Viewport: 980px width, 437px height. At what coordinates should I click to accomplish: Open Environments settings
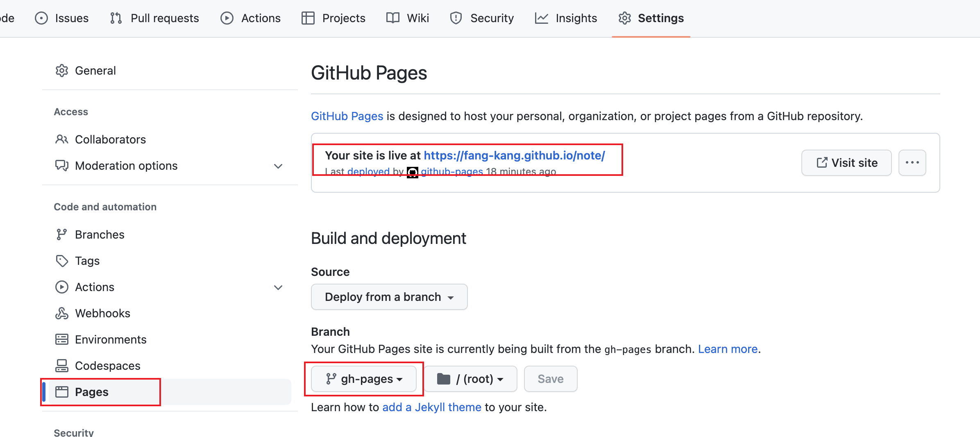click(170, 339)
